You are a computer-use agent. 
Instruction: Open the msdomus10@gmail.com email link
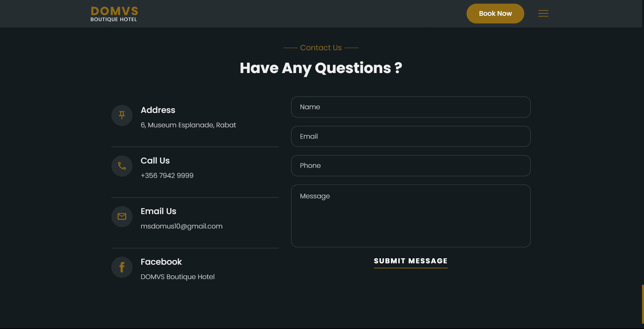click(x=181, y=226)
